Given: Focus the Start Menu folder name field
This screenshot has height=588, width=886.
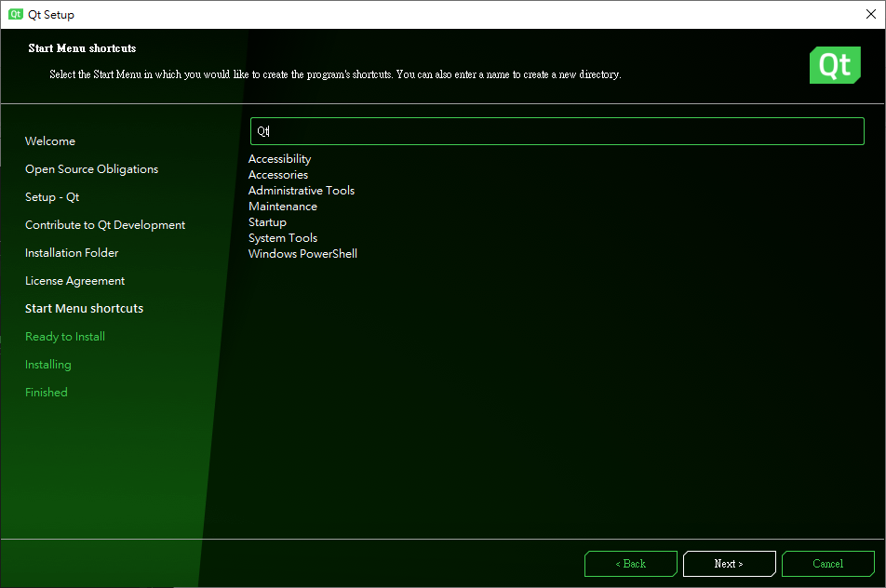Looking at the screenshot, I should (557, 131).
